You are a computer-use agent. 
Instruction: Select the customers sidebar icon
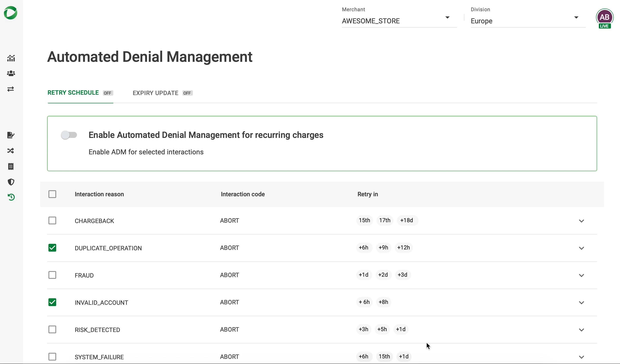coord(11,73)
